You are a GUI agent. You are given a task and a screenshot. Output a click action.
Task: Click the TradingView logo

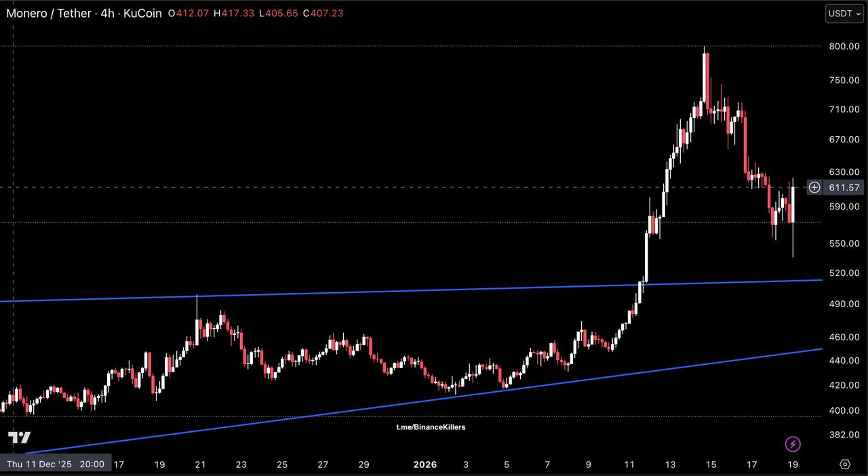[x=19, y=437]
